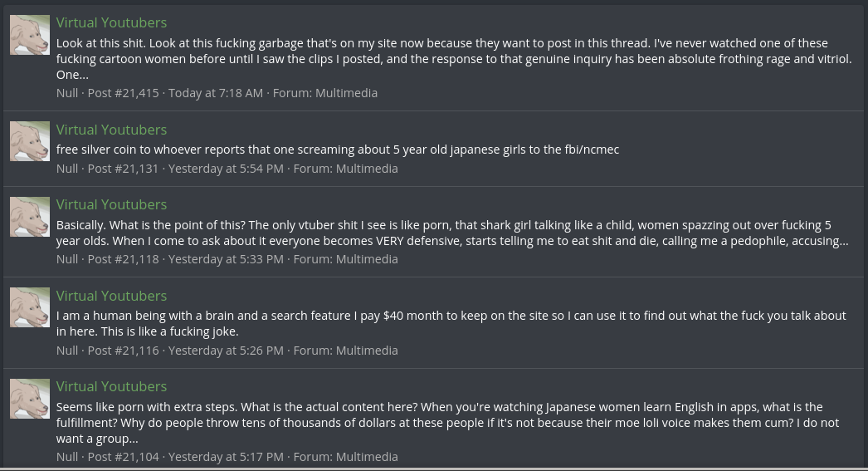
Task: Click the avatar beside Post #21,131
Action: (x=30, y=141)
